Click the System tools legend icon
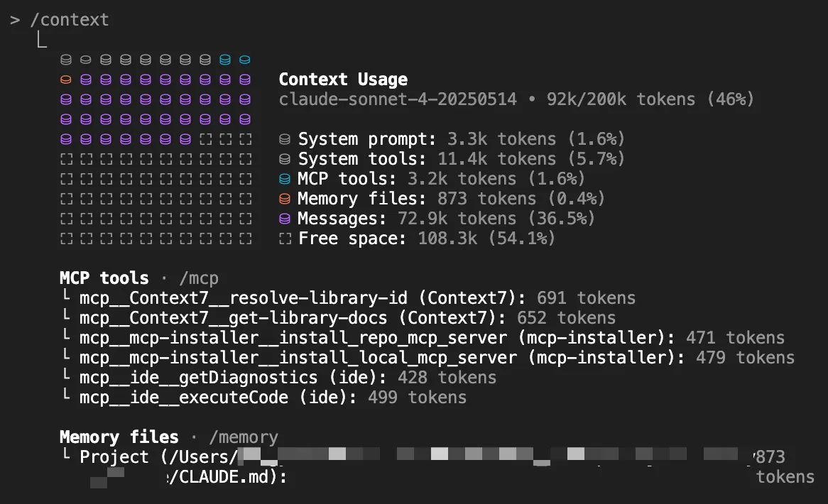Viewport: 828px width, 504px height. [x=285, y=159]
